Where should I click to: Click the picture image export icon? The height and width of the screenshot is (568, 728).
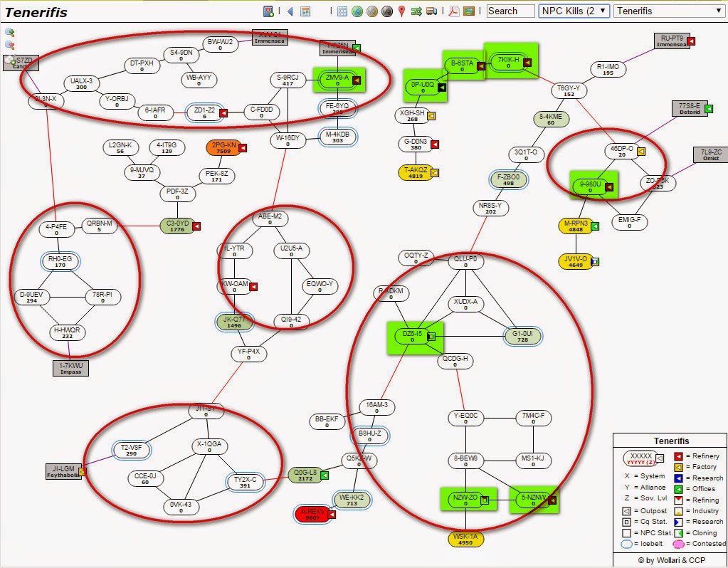469,11
